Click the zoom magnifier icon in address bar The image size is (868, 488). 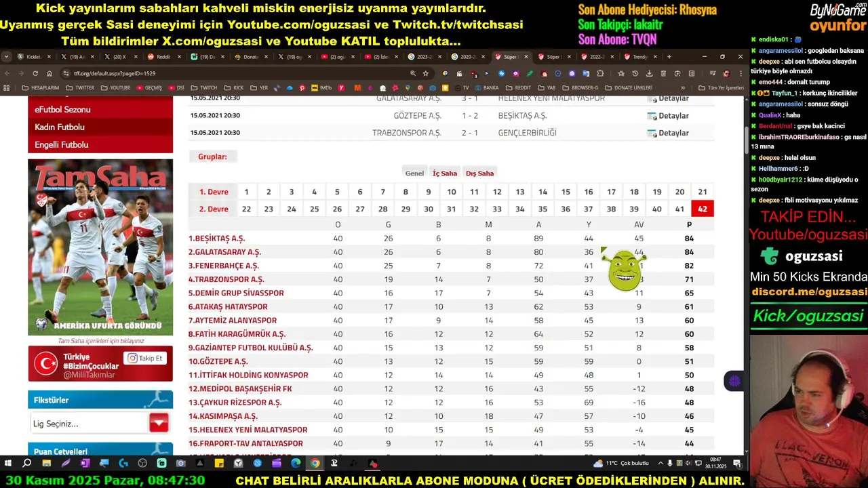(x=412, y=73)
